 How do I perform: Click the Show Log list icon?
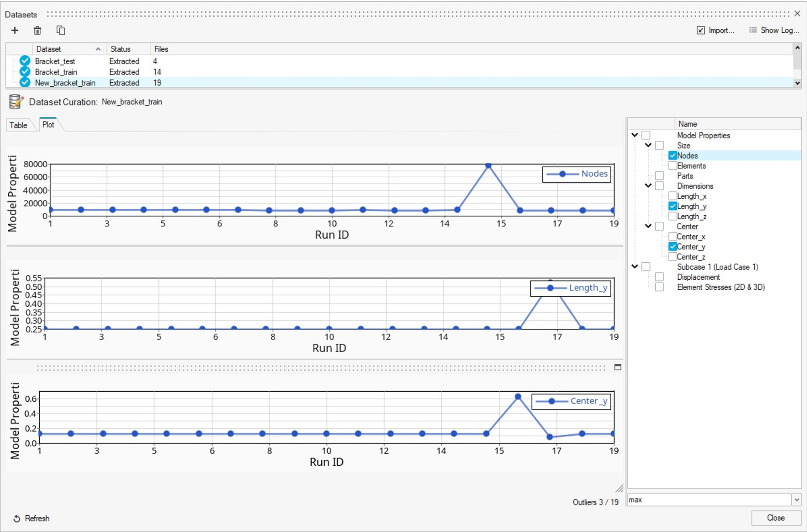pos(753,30)
